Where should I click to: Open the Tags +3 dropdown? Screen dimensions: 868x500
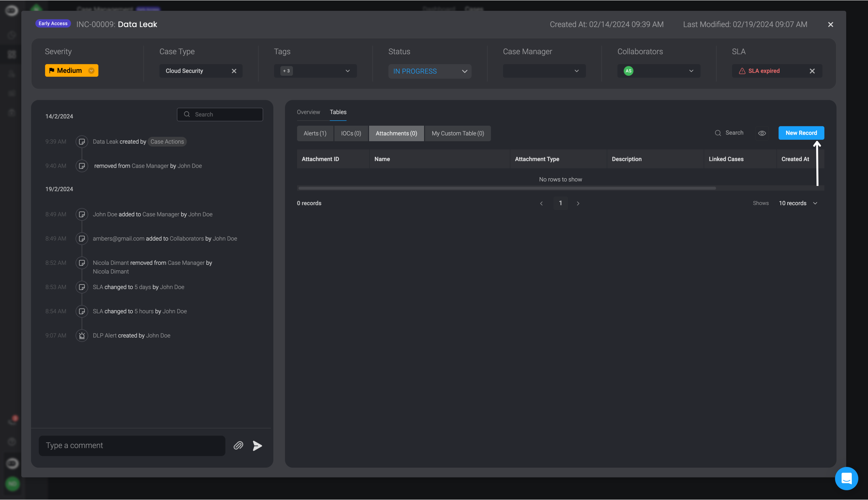(347, 71)
